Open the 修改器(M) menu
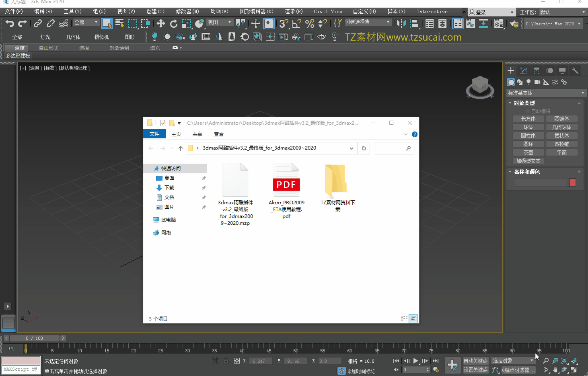Viewport: 588px width, 376px height. click(x=187, y=12)
